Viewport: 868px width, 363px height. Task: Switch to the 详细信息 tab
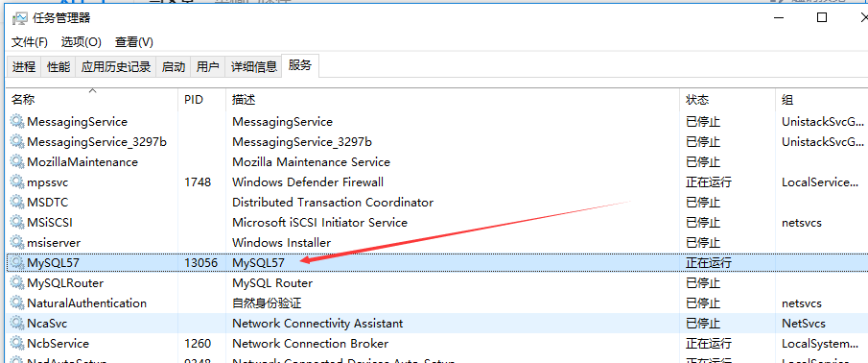[254, 67]
